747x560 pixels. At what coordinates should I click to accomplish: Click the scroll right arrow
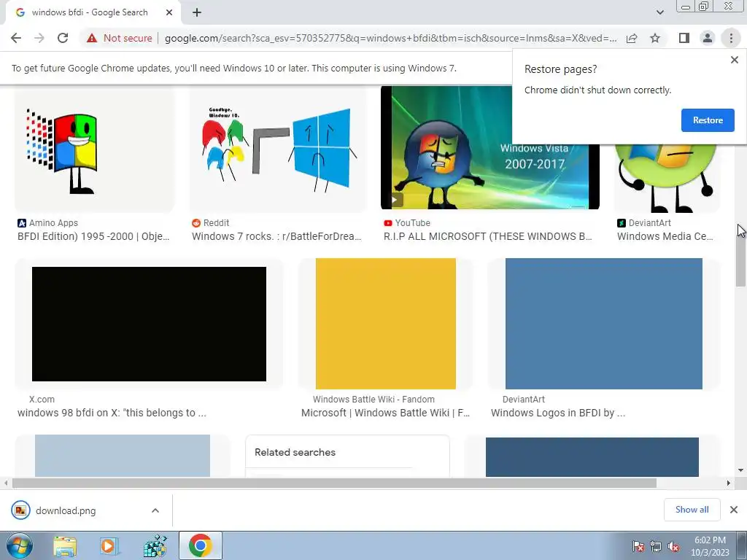click(x=729, y=483)
